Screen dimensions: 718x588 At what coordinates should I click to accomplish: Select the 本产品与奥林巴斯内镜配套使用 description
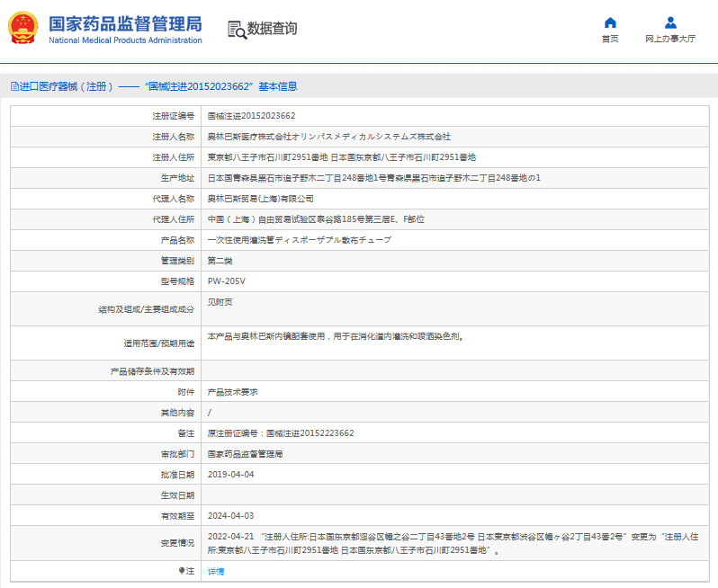click(337, 336)
